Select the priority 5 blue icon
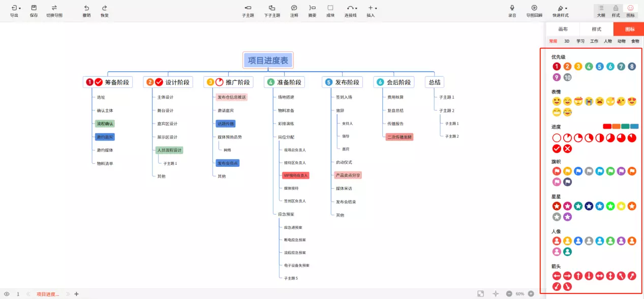The height and width of the screenshot is (299, 644). pos(600,66)
